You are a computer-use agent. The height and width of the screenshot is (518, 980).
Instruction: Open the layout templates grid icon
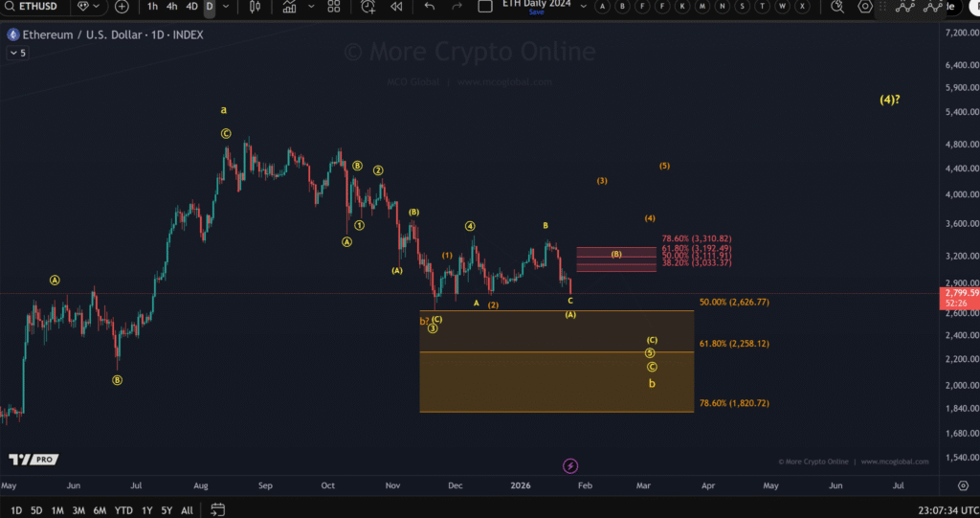click(333, 6)
